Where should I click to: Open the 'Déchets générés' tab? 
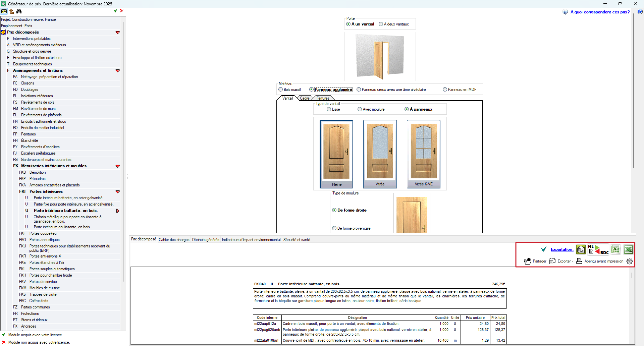click(x=206, y=240)
